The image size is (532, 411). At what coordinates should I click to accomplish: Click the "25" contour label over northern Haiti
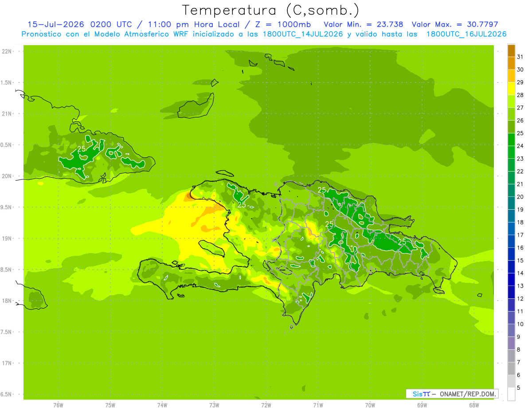pos(242,205)
